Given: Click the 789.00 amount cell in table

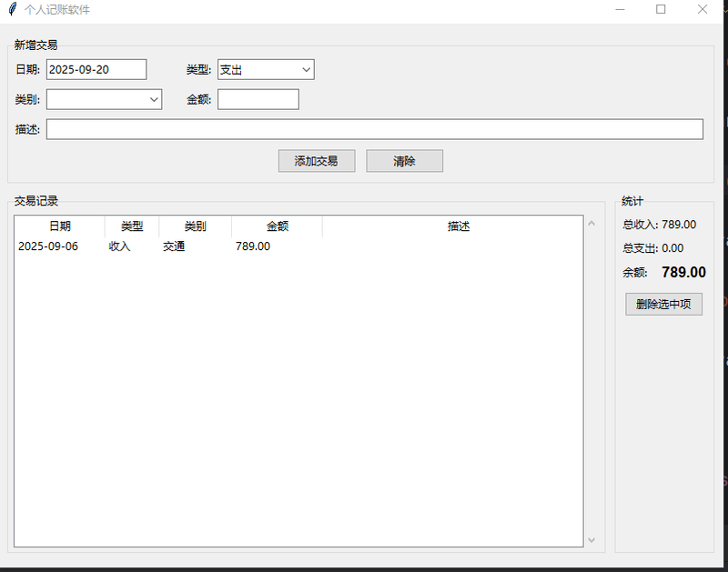Looking at the screenshot, I should (x=253, y=246).
